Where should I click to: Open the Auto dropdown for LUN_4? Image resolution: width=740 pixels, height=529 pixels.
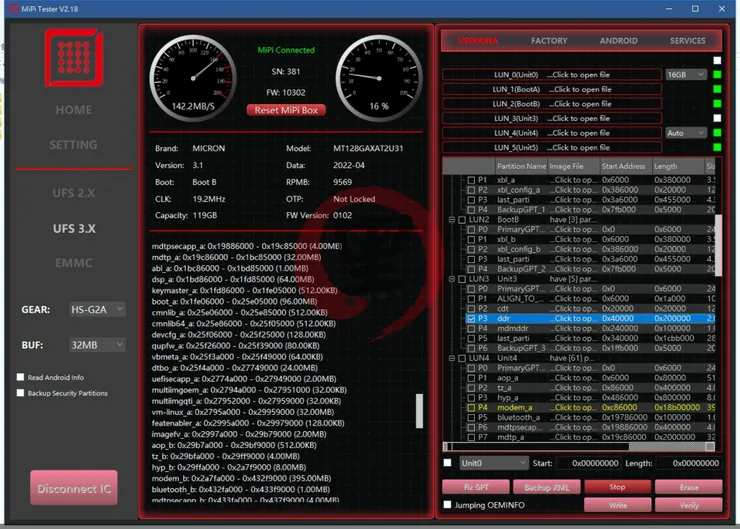pos(686,133)
